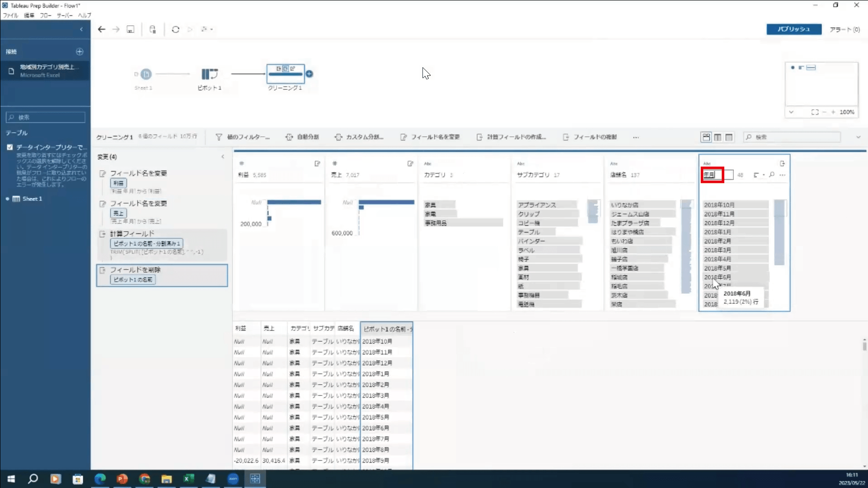Open the アラート (0) alerts
The height and width of the screenshot is (488, 868).
pos(845,29)
